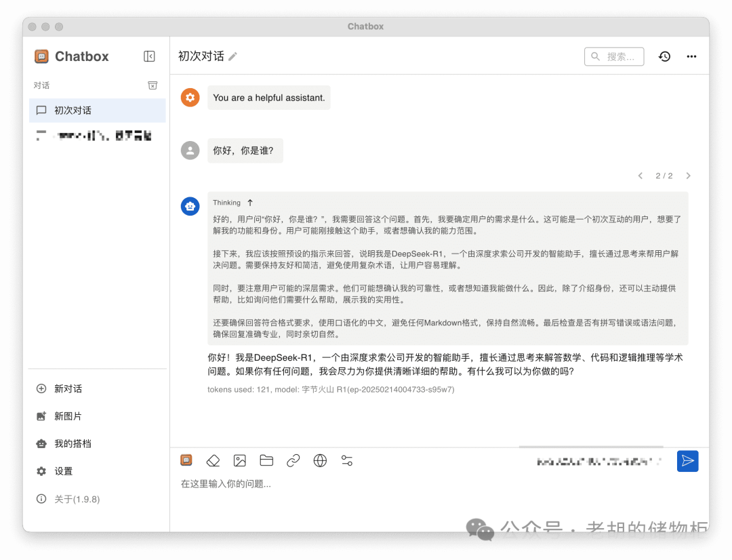The width and height of the screenshot is (732, 560).
Task: Click the eraser clear-context icon
Action: [x=213, y=460]
